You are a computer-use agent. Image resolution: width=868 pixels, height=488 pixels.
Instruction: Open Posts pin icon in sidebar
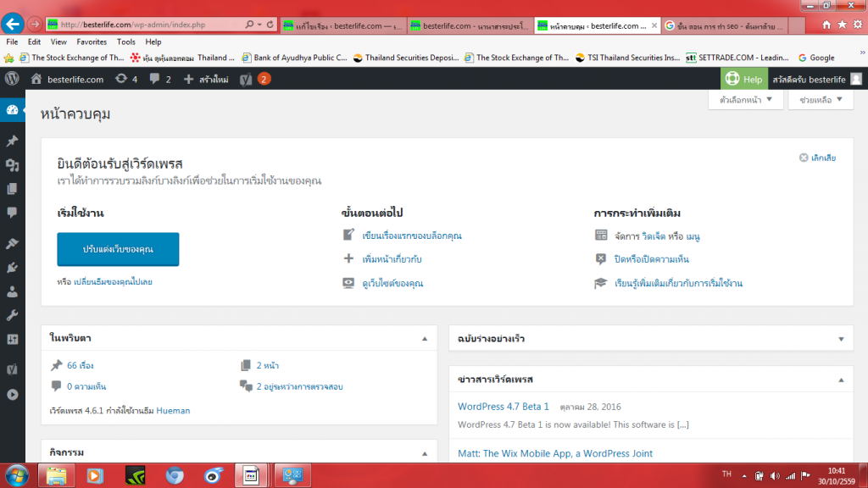tap(12, 141)
